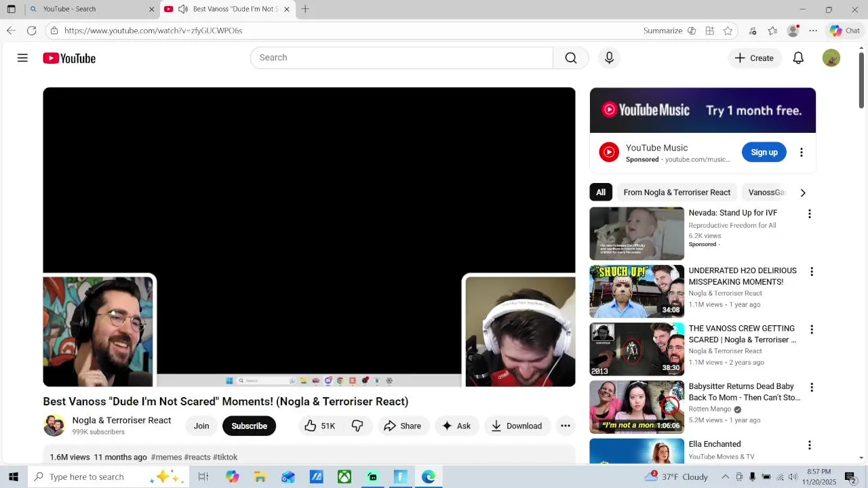Open Underrated H2O Delirious video thumbnail
868x488 pixels.
[637, 291]
